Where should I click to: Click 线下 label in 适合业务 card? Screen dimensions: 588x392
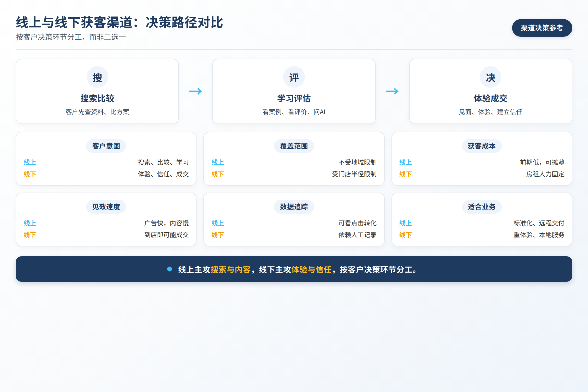(405, 235)
